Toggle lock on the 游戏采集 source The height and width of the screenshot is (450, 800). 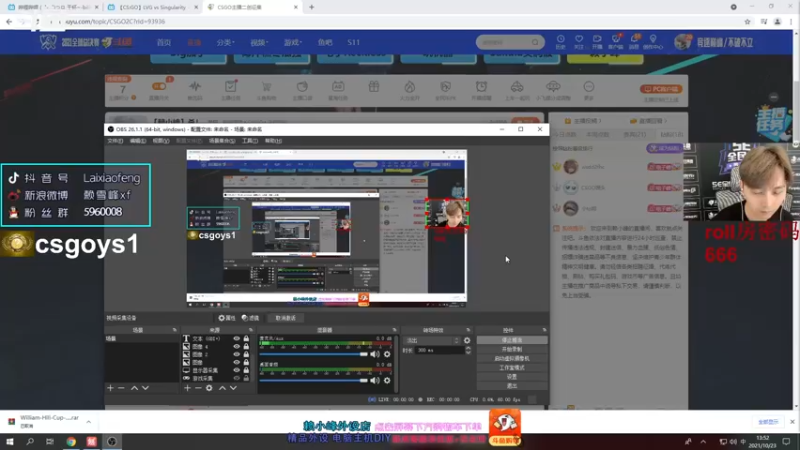tap(246, 378)
